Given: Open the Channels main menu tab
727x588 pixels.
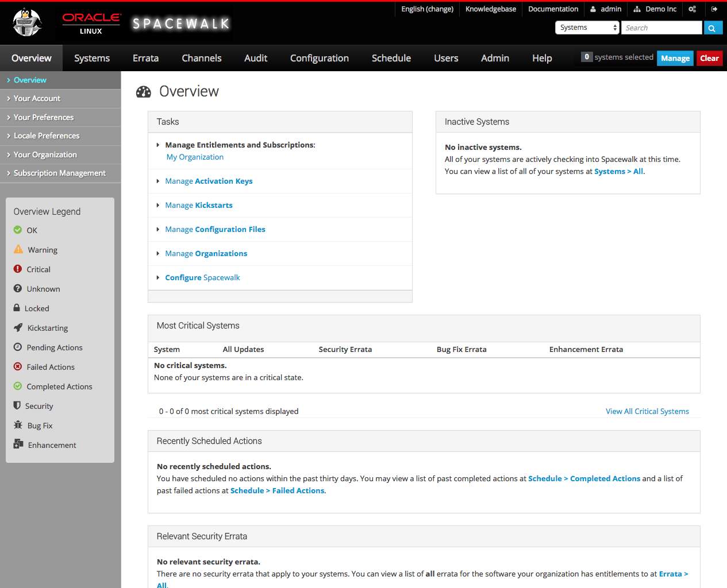Looking at the screenshot, I should [x=202, y=58].
